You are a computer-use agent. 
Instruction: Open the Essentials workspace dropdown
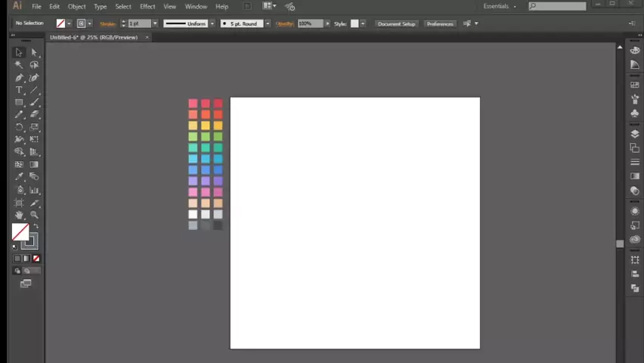[x=500, y=6]
